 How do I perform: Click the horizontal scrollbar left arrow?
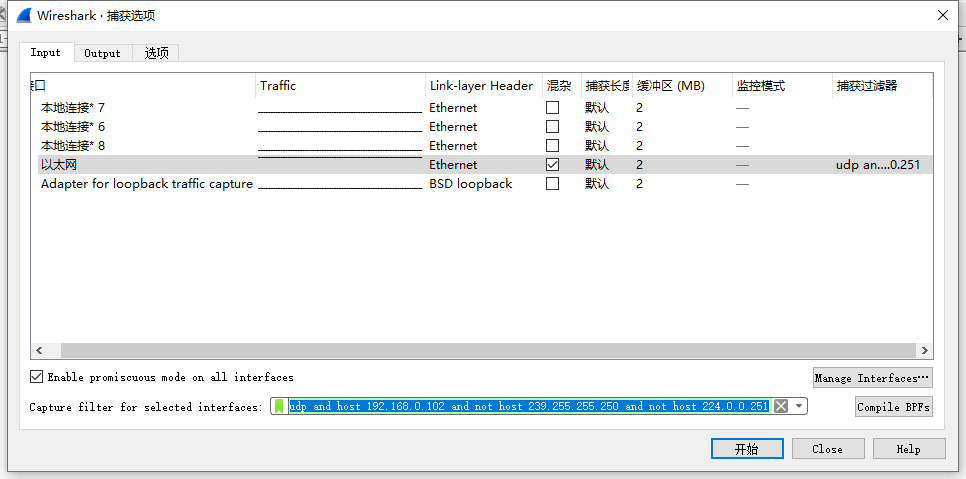[39, 350]
